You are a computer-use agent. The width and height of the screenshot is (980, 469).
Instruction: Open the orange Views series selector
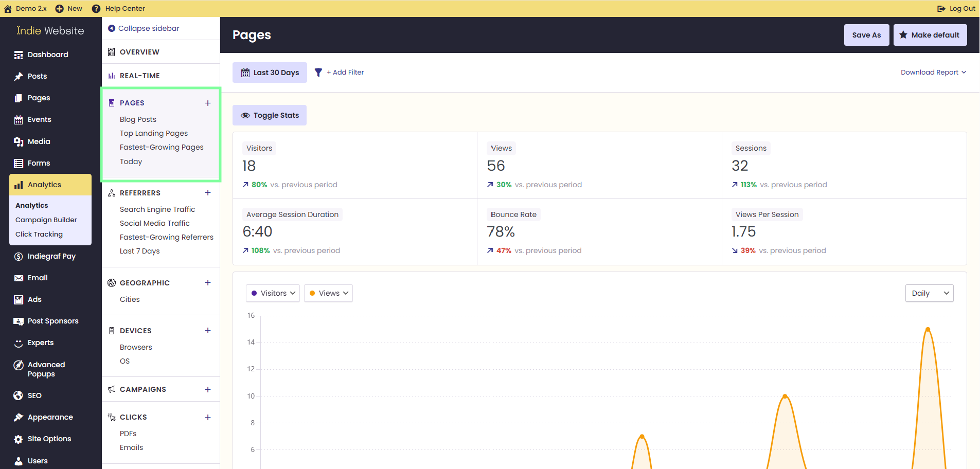(328, 293)
